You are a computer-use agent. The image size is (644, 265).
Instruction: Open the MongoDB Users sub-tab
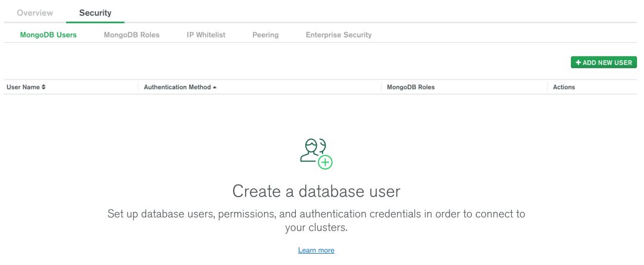48,35
